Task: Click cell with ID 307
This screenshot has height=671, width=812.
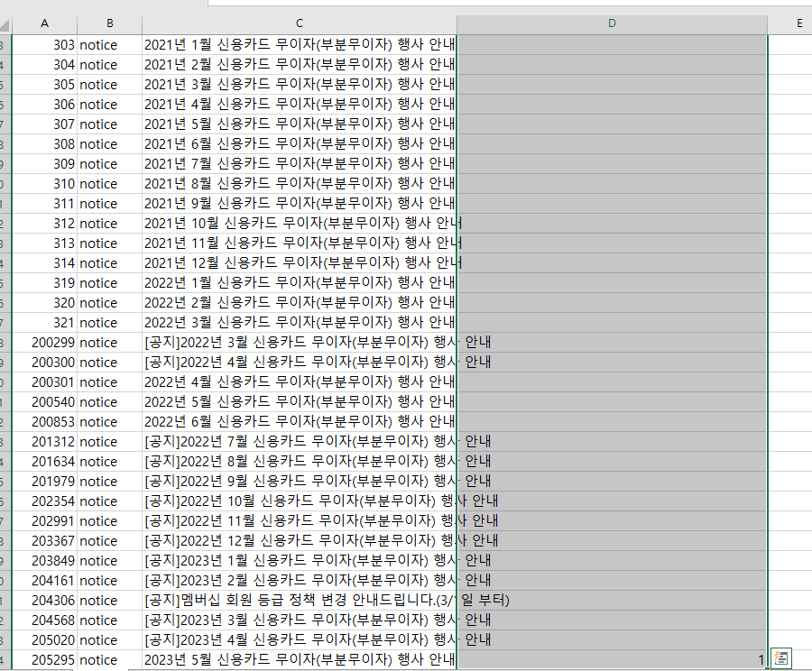Action: tap(44, 124)
